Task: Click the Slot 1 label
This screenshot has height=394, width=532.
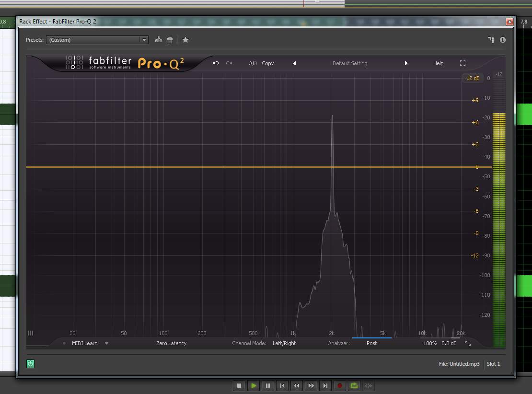Action: (493, 364)
